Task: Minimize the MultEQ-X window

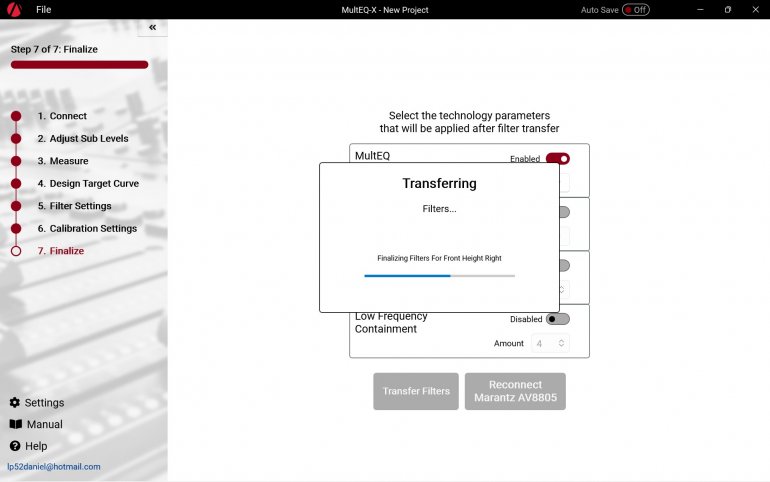Action: click(x=700, y=9)
